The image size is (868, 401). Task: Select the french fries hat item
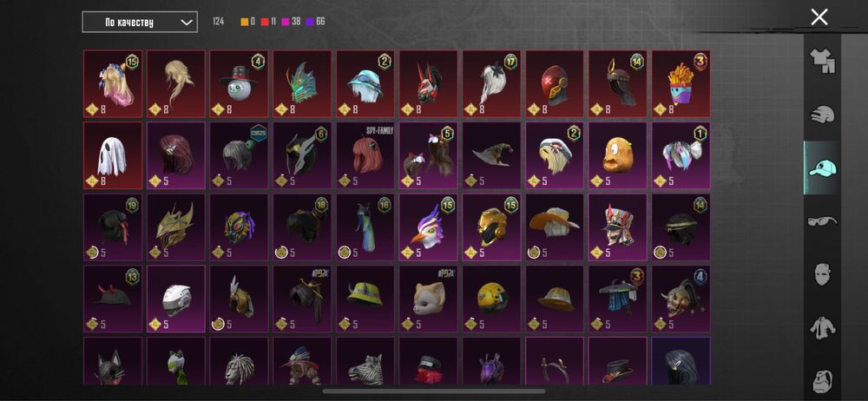681,83
